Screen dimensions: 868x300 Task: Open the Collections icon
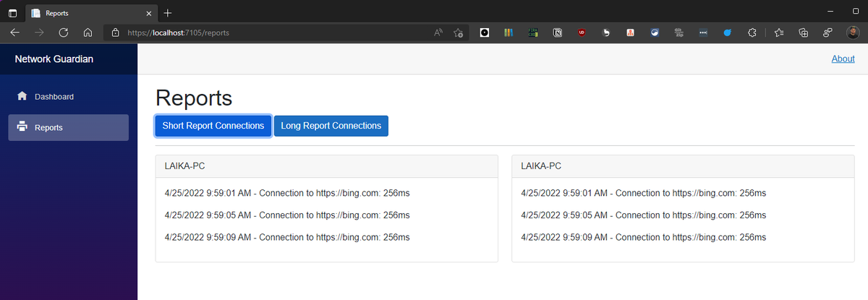click(803, 33)
